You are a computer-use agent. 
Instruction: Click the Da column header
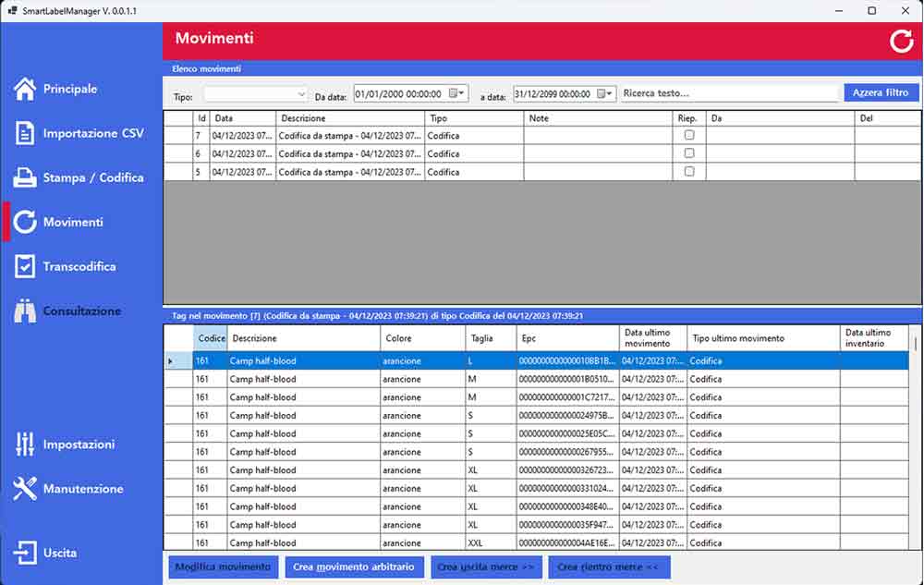[780, 118]
